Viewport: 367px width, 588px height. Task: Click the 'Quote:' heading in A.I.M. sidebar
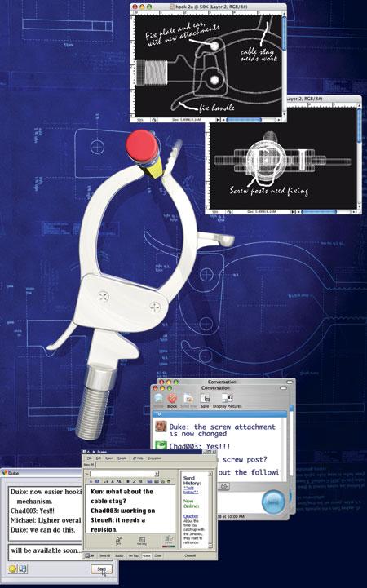[x=190, y=516]
